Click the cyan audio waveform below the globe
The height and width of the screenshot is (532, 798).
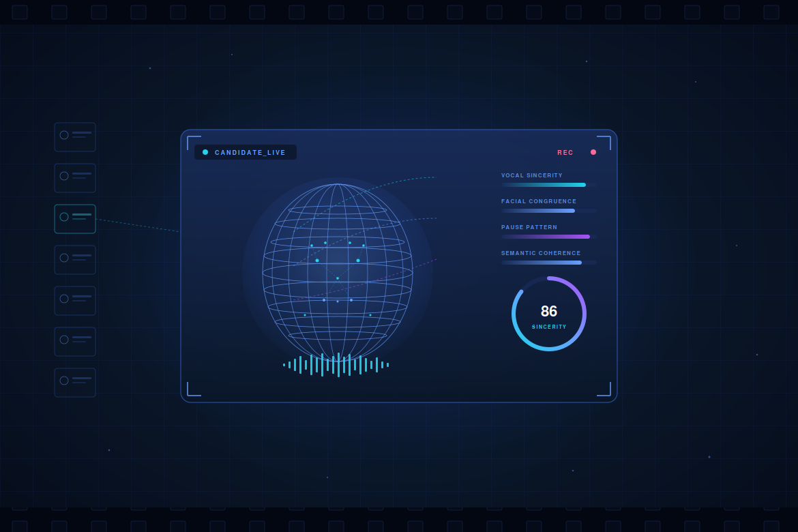[x=336, y=365]
